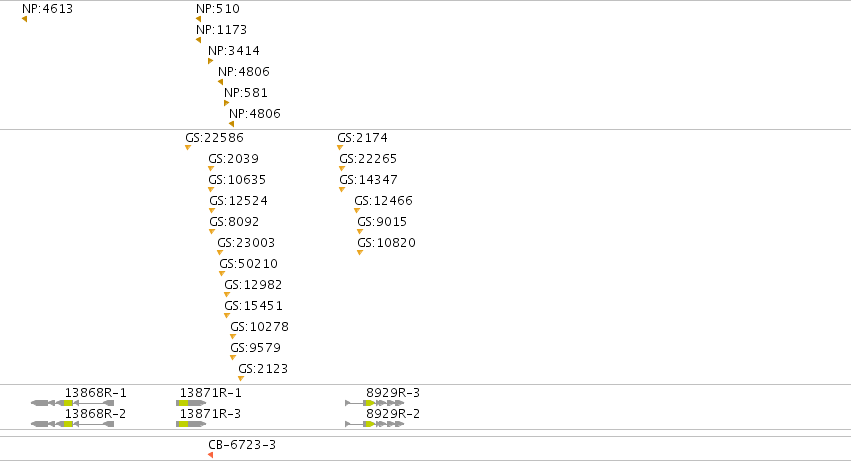This screenshot has height=461, width=851.
Task: Select the 13871R-1 transcript glyph
Action: [191, 403]
